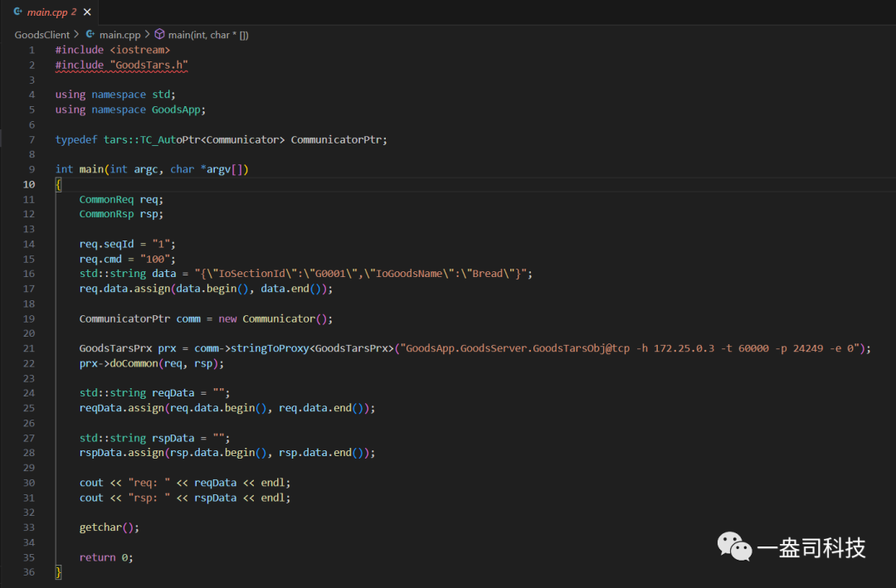The image size is (896, 588).
Task: Click the symbol cube icon in breadcrumbs
Action: [x=160, y=34]
